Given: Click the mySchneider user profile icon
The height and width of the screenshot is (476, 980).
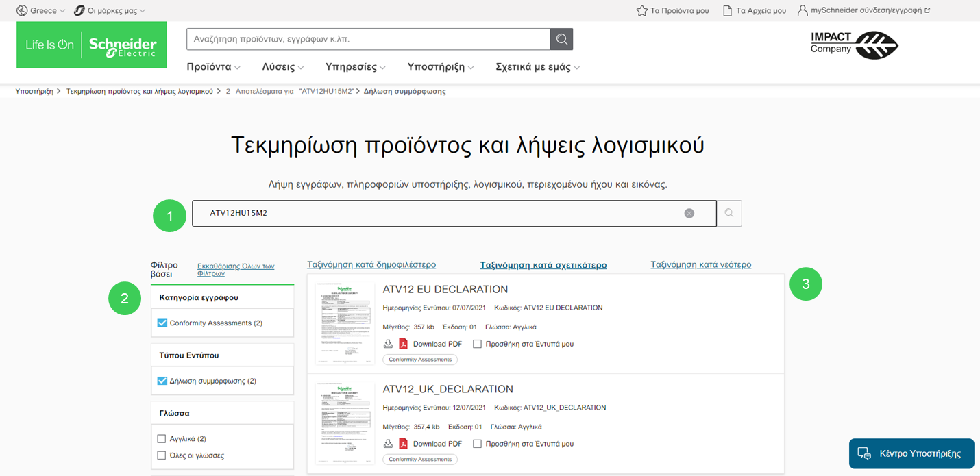Looking at the screenshot, I should [x=803, y=10].
